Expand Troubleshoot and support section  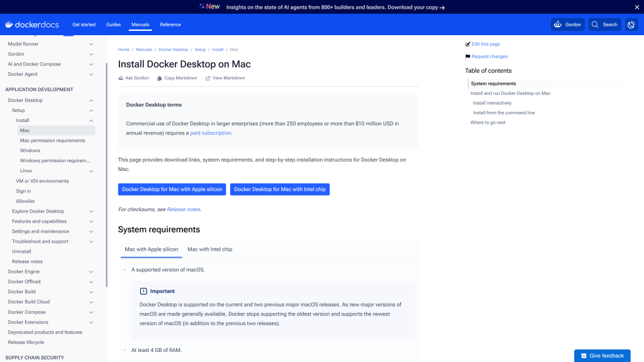pyautogui.click(x=91, y=241)
